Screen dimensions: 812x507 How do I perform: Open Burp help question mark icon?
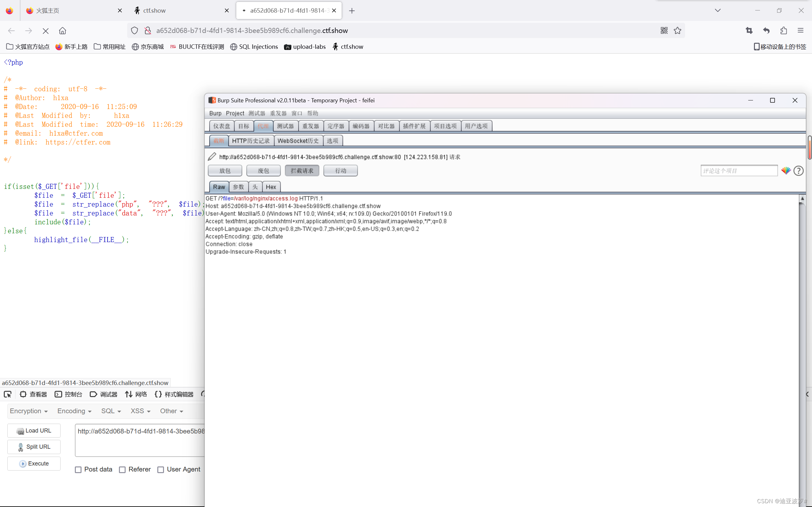point(798,171)
